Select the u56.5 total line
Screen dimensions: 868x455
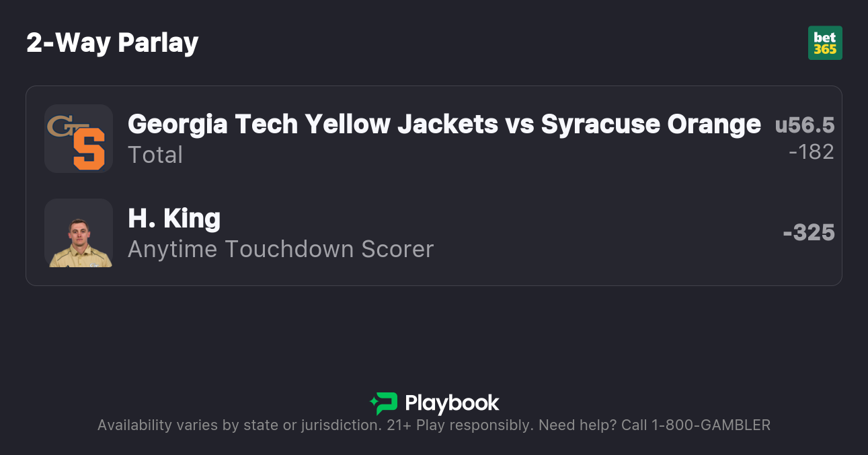click(805, 125)
